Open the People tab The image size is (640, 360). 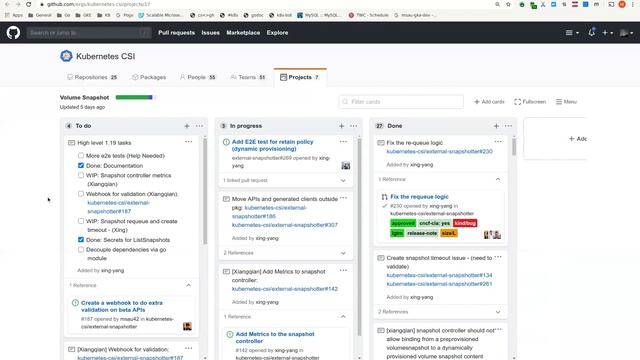coord(198,77)
